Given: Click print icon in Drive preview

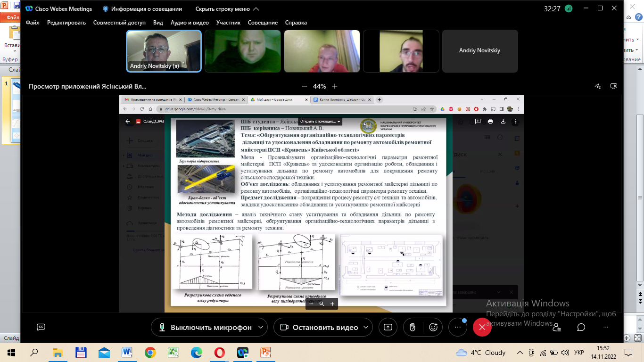Looking at the screenshot, I should pos(490,121).
